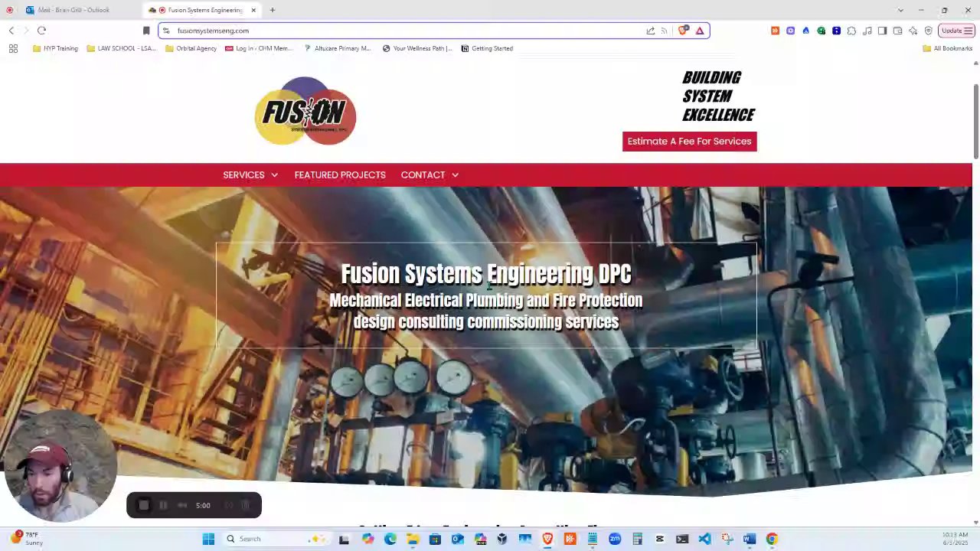This screenshot has height=551, width=980.
Task: Open the extensions puzzle icon
Action: (x=851, y=31)
